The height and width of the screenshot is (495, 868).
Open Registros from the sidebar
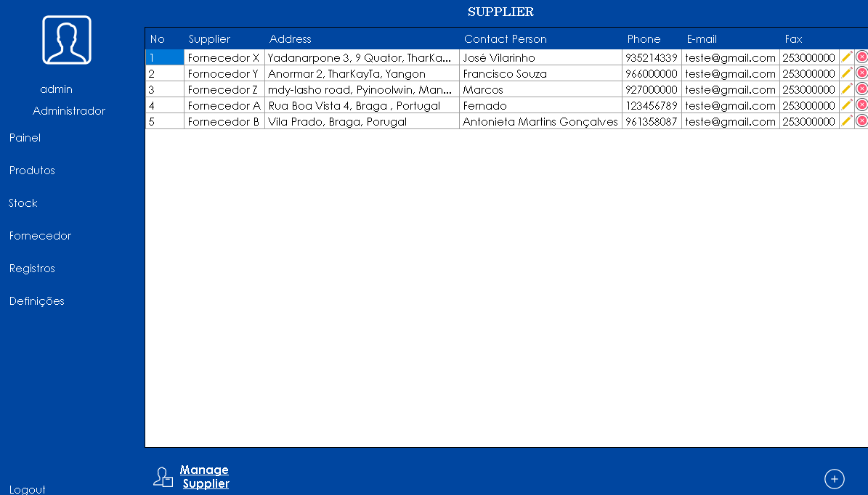coord(32,269)
